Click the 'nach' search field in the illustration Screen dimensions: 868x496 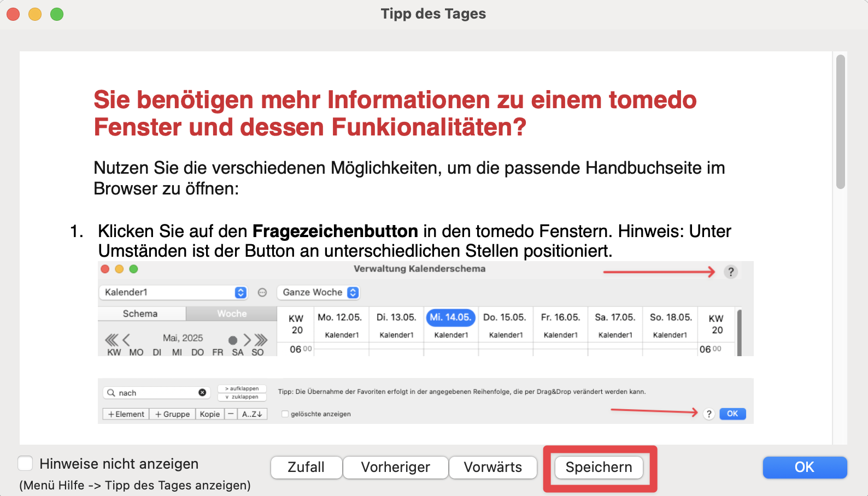pyautogui.click(x=157, y=393)
